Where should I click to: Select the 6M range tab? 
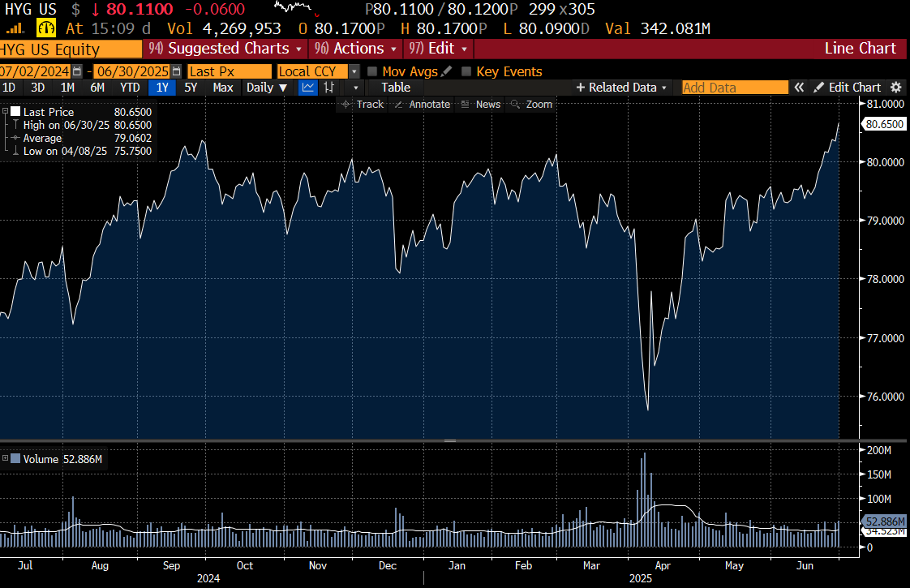pos(97,88)
